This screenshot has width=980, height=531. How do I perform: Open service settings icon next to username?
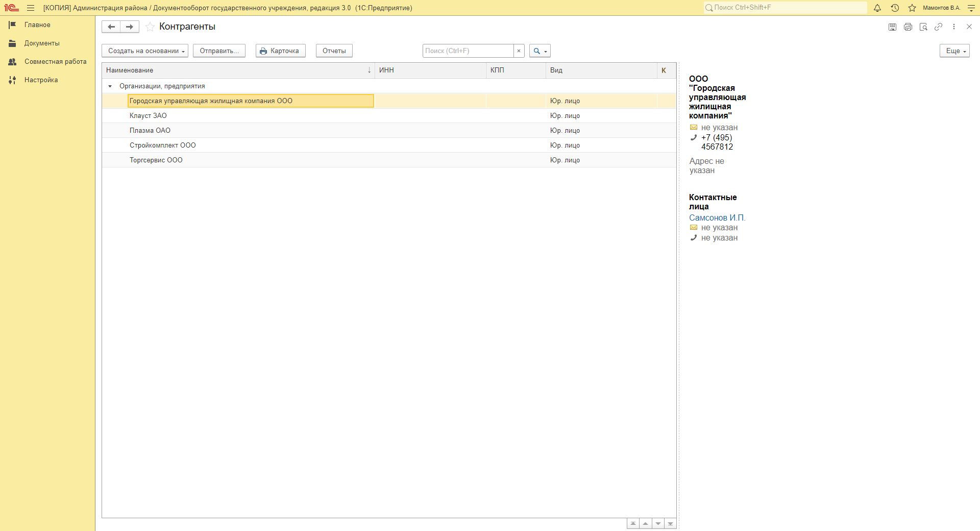[x=971, y=8]
